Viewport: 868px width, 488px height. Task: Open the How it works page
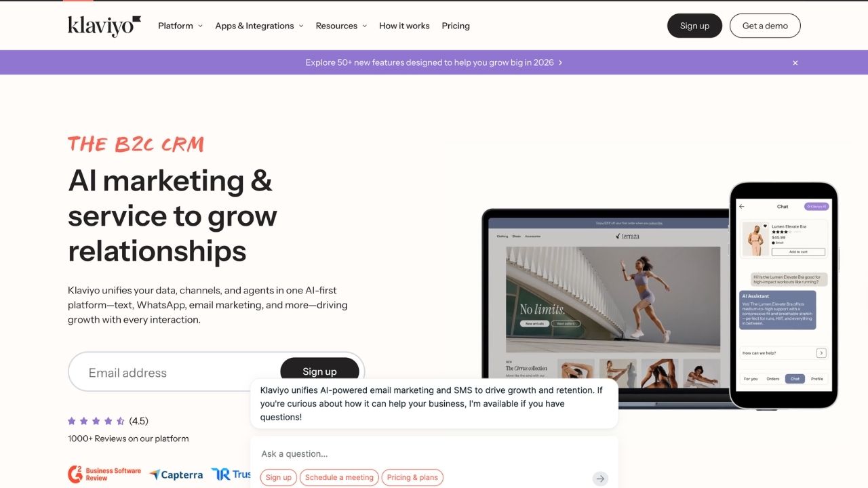(x=404, y=26)
